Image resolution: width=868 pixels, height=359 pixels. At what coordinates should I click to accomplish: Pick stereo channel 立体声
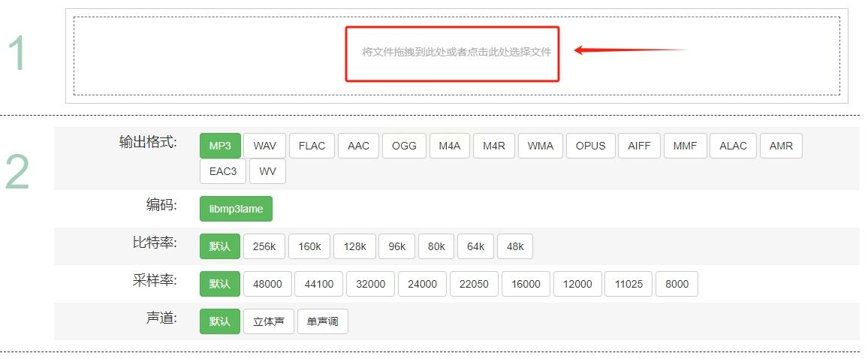[x=269, y=321]
